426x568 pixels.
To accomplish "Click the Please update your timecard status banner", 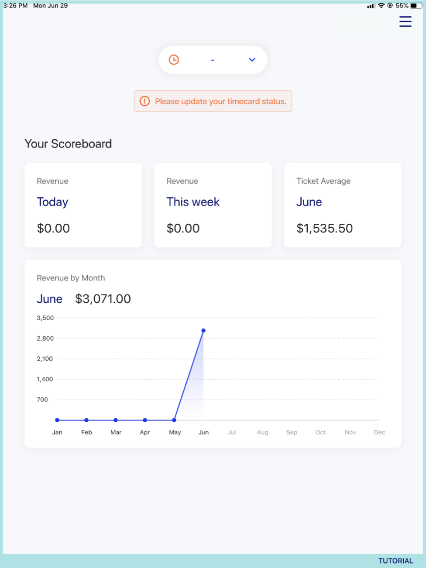I will [213, 101].
